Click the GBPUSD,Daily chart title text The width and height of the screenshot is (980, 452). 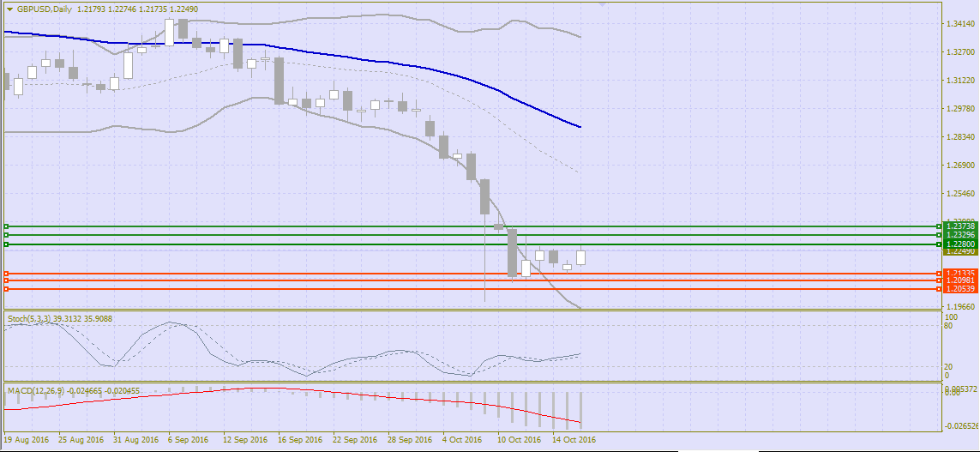coord(43,9)
